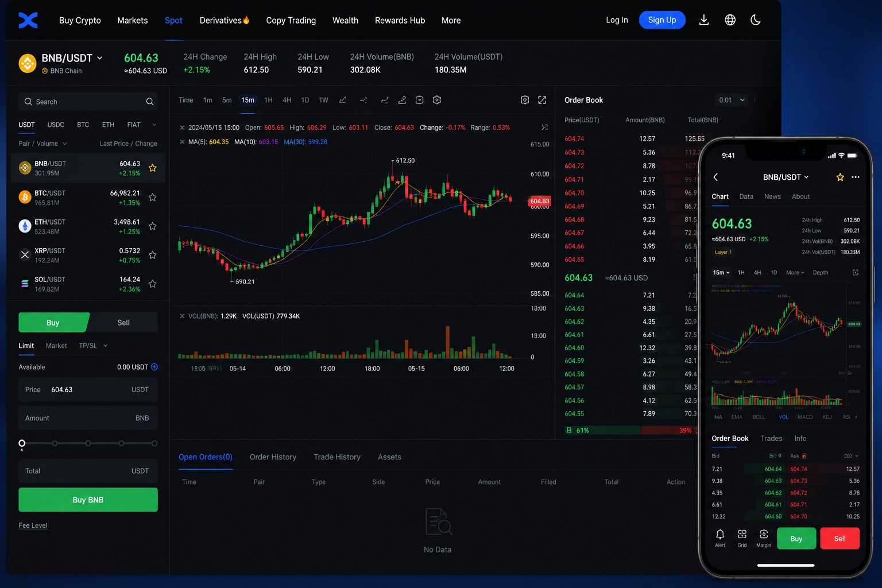The width and height of the screenshot is (882, 588).
Task: Open the chart drawing pencil tool
Action: coord(343,100)
